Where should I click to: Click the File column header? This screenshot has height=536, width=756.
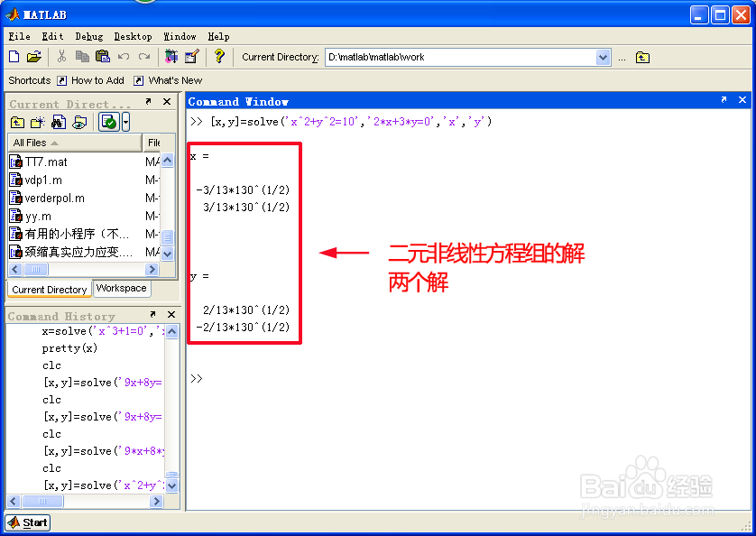(153, 143)
